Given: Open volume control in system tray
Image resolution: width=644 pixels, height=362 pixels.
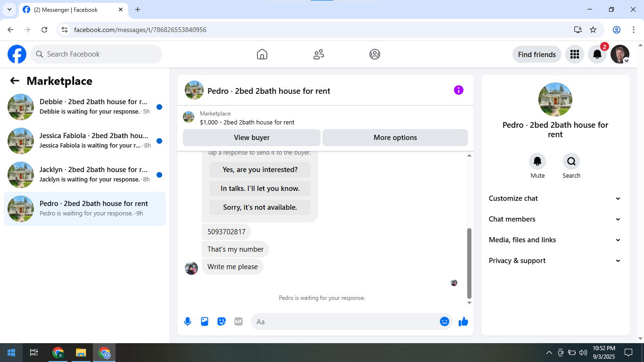Looking at the screenshot, I should pos(583,353).
